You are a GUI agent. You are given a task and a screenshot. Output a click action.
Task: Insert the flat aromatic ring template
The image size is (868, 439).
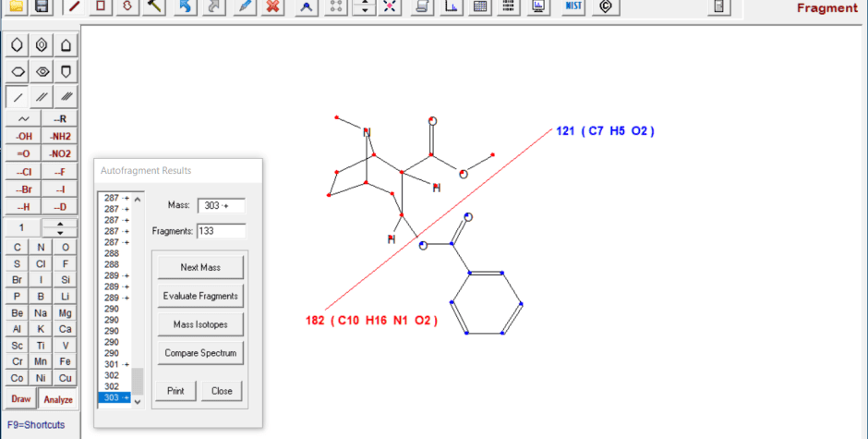(x=42, y=71)
